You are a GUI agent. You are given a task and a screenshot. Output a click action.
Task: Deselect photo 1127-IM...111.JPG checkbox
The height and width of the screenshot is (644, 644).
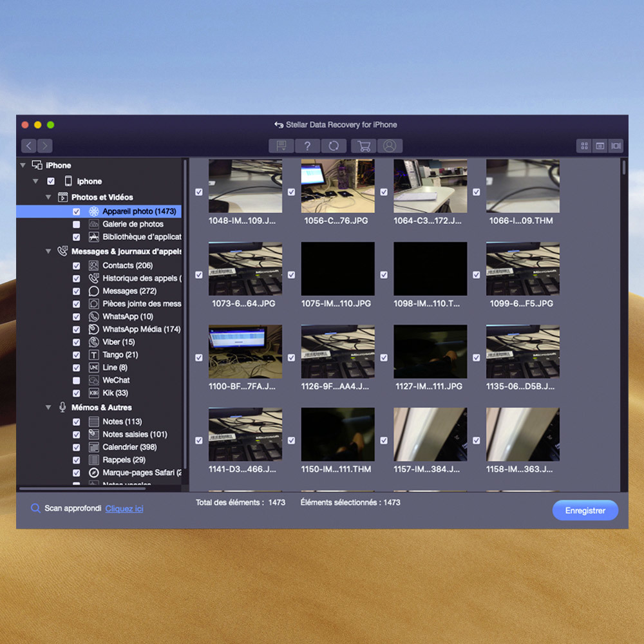(384, 357)
